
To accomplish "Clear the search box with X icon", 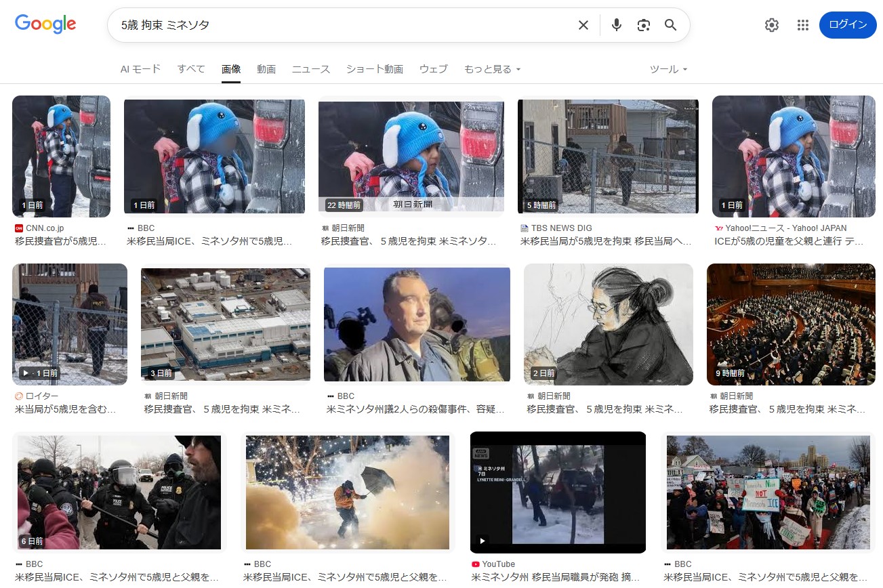I will pyautogui.click(x=583, y=25).
